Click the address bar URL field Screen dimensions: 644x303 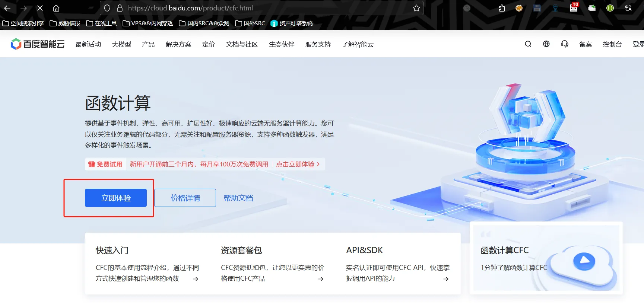(261, 8)
